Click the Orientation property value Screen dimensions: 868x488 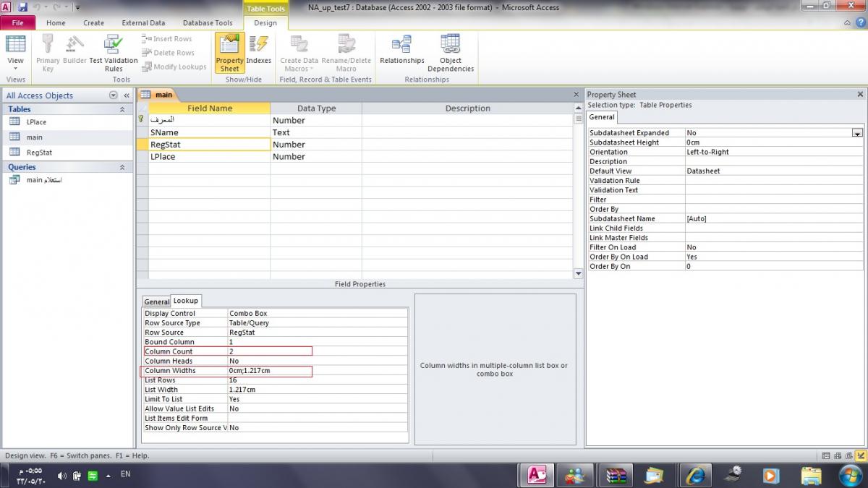click(x=774, y=152)
